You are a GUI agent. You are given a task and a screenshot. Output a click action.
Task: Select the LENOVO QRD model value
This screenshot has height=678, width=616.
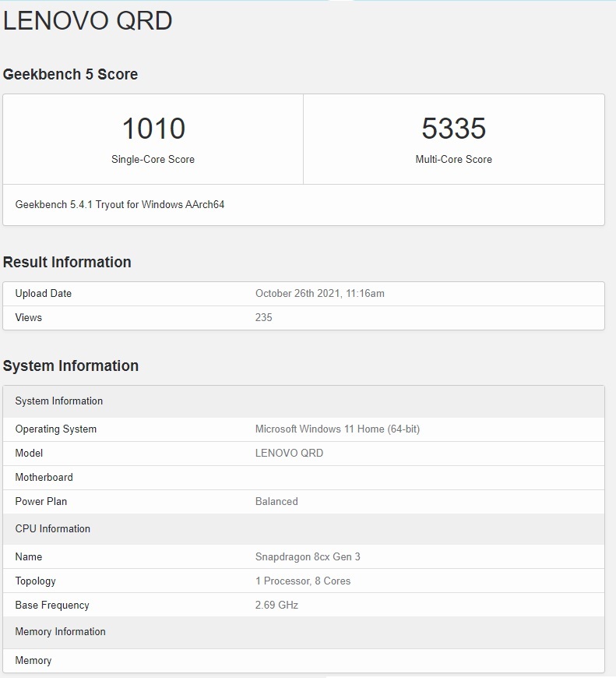pos(289,453)
